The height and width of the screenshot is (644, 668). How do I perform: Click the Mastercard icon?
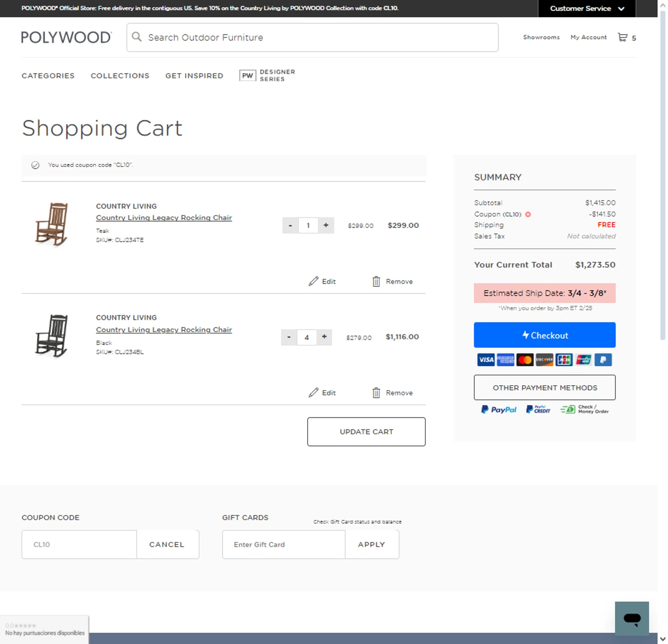[525, 360]
